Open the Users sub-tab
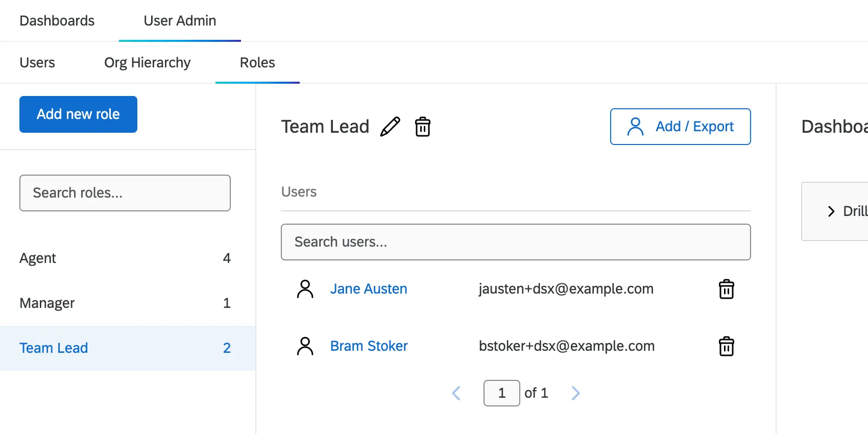 (37, 63)
